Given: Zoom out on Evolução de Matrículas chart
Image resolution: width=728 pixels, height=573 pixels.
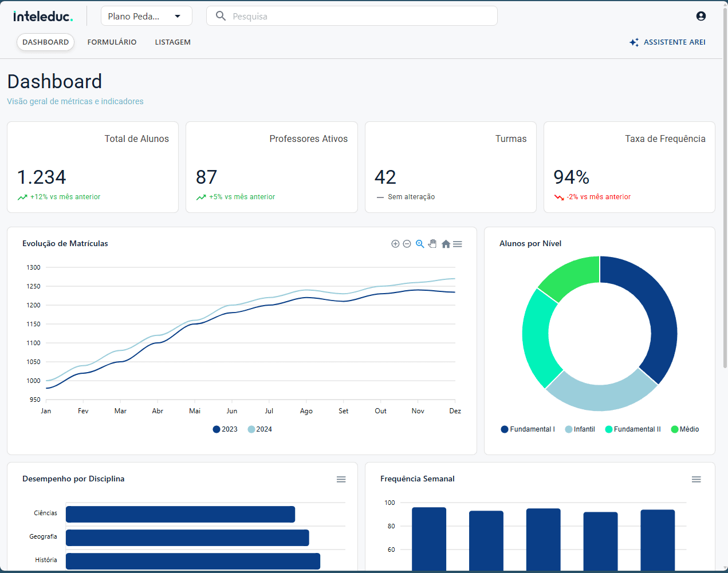Looking at the screenshot, I should [407, 244].
